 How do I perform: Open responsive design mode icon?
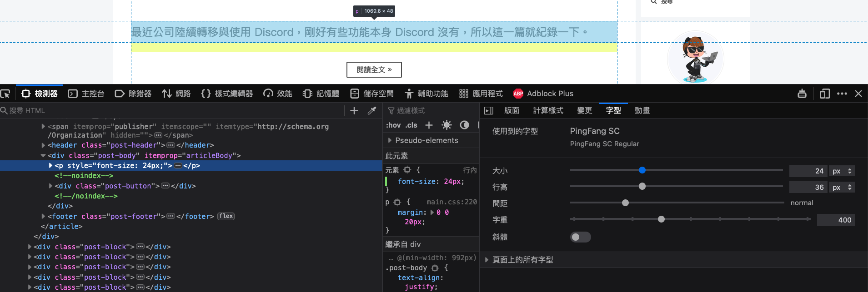click(x=825, y=94)
